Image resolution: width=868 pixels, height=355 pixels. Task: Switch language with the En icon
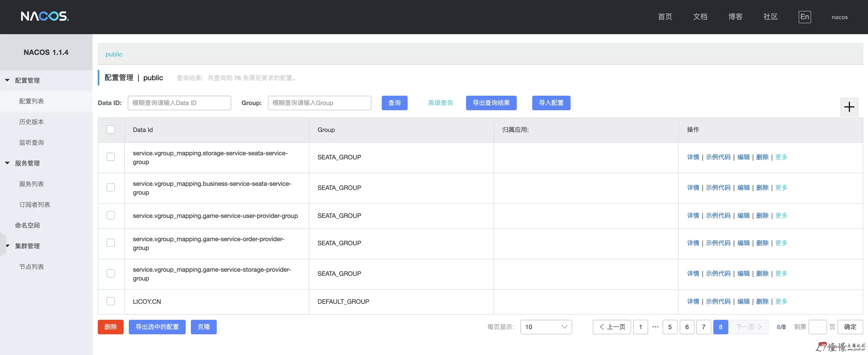tap(804, 17)
